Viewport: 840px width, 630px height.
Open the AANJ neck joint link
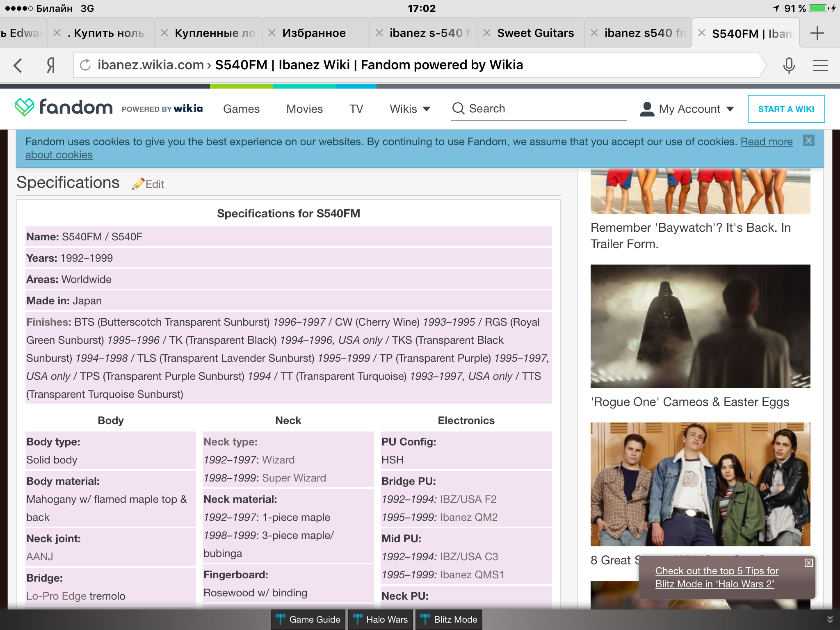tap(40, 557)
